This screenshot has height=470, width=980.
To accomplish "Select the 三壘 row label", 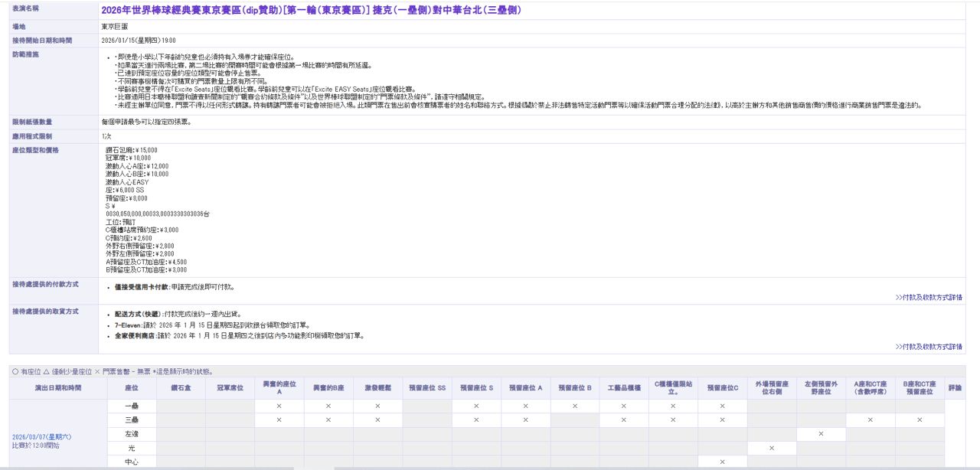I will click(131, 420).
